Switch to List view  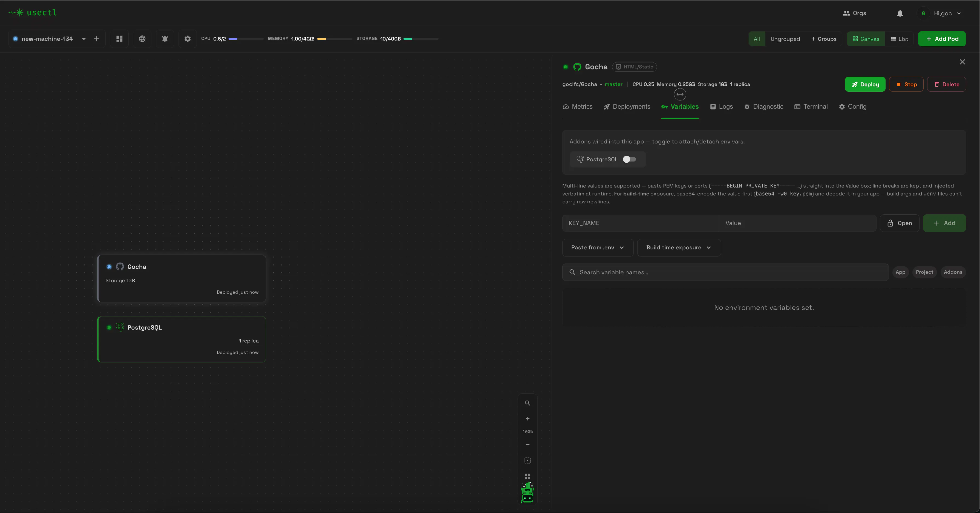pyautogui.click(x=899, y=39)
